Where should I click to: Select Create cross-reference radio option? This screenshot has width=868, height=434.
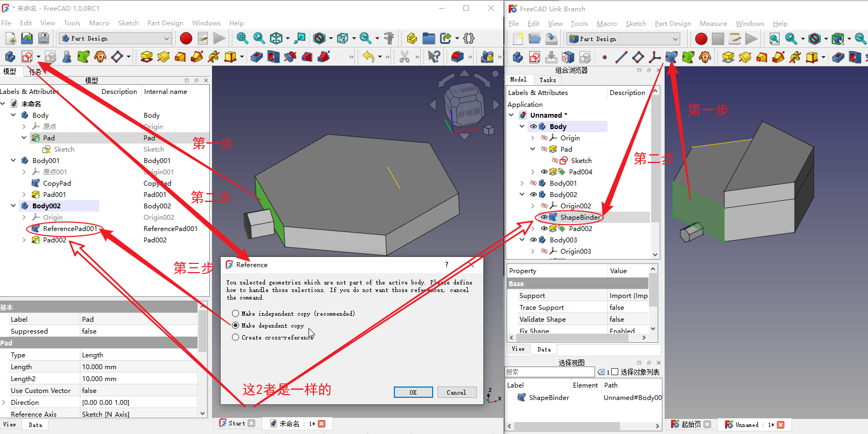235,337
